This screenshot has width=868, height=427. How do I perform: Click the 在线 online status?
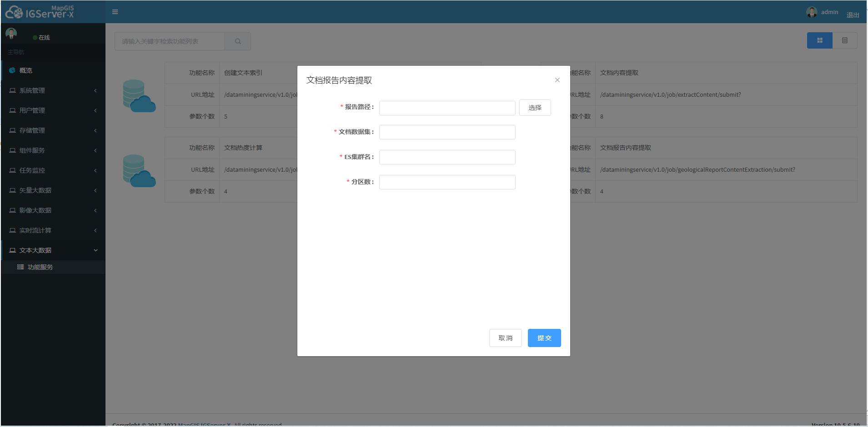[x=41, y=38]
